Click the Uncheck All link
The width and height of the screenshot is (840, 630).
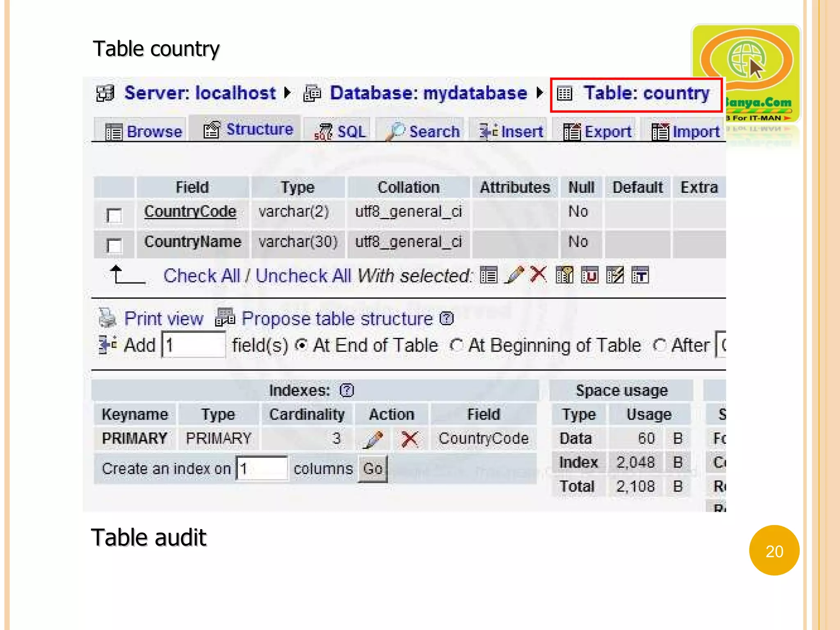(303, 276)
